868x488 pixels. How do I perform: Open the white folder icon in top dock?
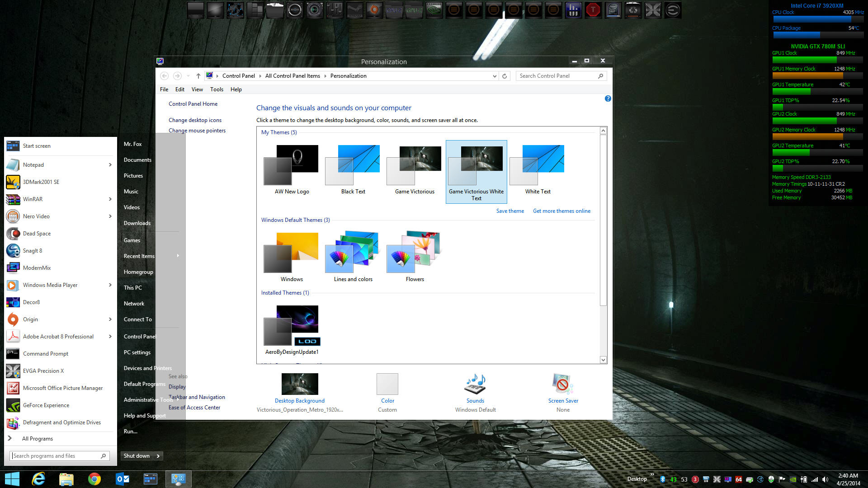click(275, 10)
